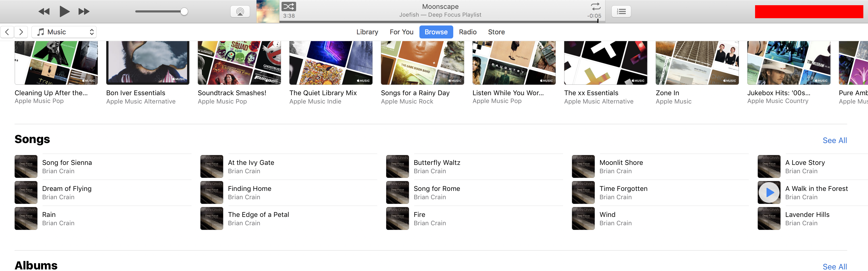Image resolution: width=868 pixels, height=271 pixels.
Task: Click See All for Albums
Action: pyautogui.click(x=834, y=267)
